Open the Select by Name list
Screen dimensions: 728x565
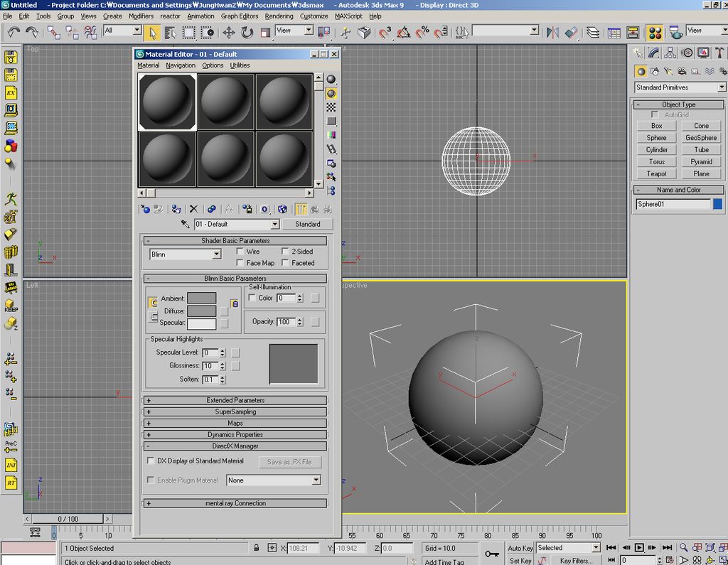pos(171,33)
